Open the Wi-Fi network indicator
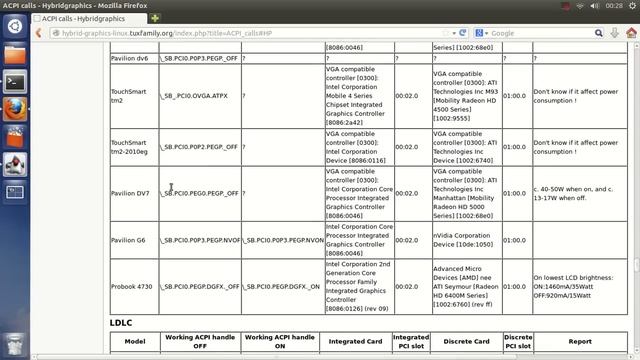The image size is (640, 360). pos(580,6)
